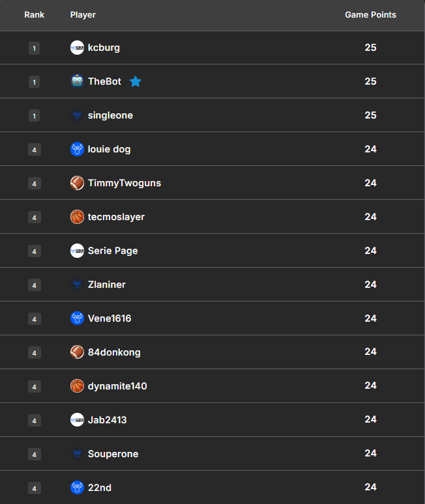
Task: Click the Player column header
Action: click(x=83, y=14)
